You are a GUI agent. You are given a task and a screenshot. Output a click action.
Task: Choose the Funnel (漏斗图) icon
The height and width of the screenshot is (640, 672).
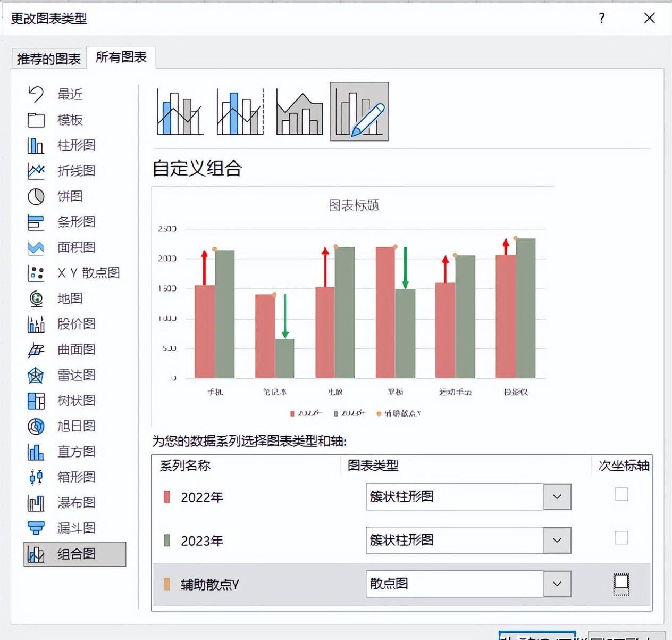tap(36, 528)
